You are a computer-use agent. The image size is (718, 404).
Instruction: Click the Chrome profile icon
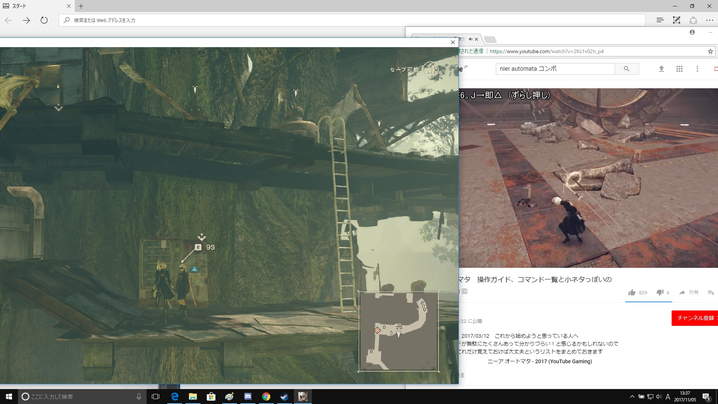(692, 33)
